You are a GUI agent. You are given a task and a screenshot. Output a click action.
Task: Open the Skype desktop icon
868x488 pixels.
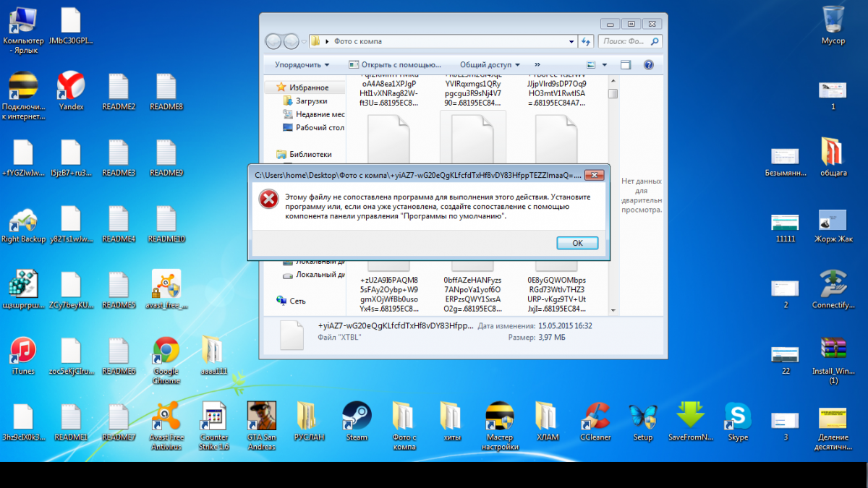tap(738, 416)
